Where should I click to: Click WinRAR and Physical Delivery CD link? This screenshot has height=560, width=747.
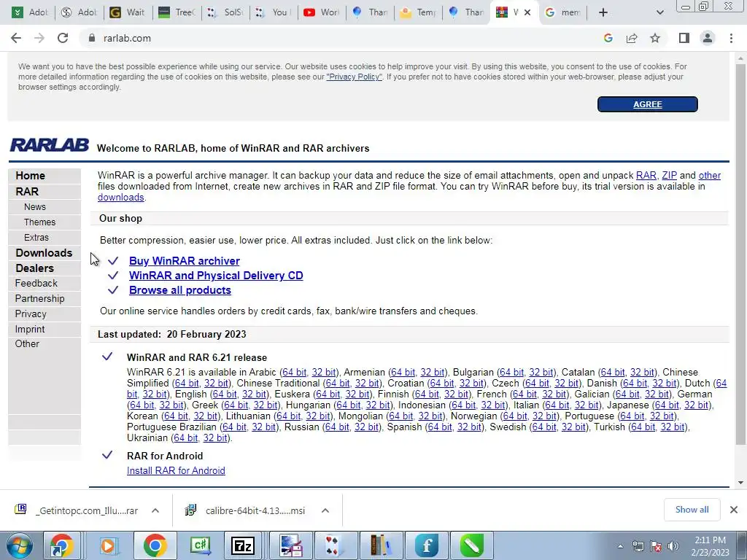click(x=216, y=276)
